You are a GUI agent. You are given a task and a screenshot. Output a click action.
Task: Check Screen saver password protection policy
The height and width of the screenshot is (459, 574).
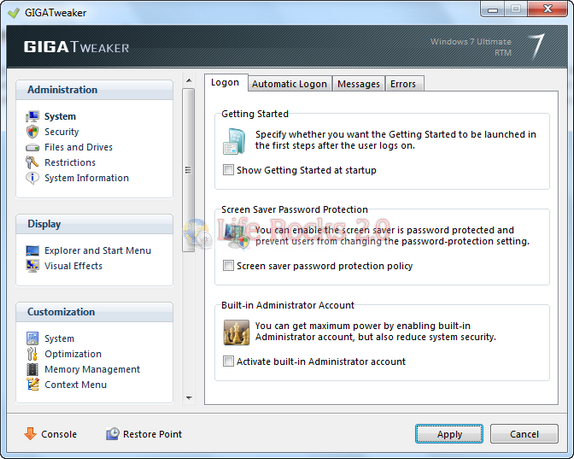tap(228, 265)
